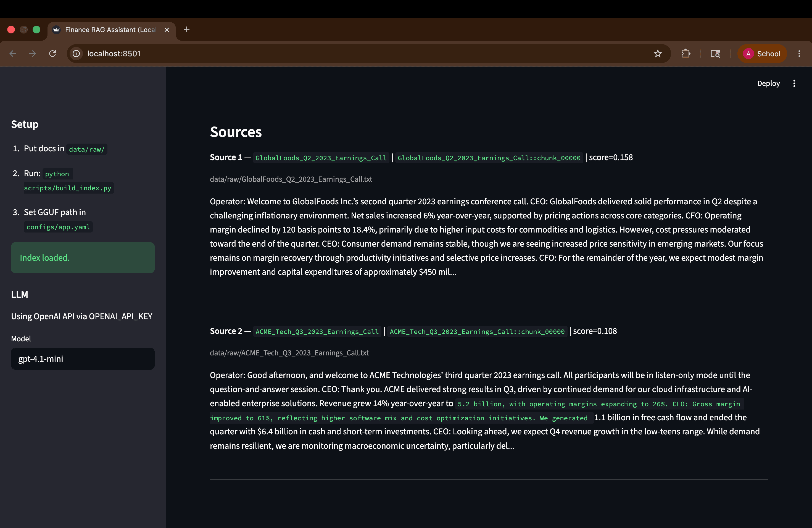Open the tab search icon next to extensions
Image resolution: width=812 pixels, height=528 pixels.
point(715,54)
